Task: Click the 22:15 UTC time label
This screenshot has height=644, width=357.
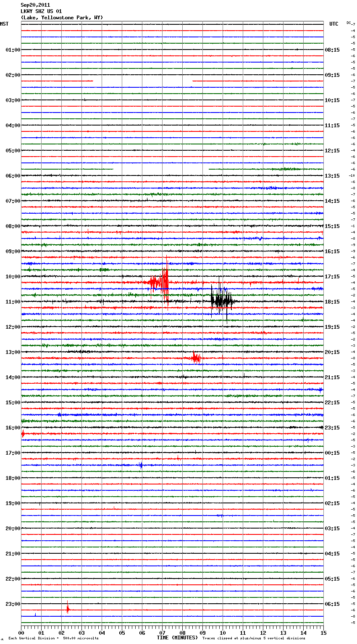Action: pos(332,403)
